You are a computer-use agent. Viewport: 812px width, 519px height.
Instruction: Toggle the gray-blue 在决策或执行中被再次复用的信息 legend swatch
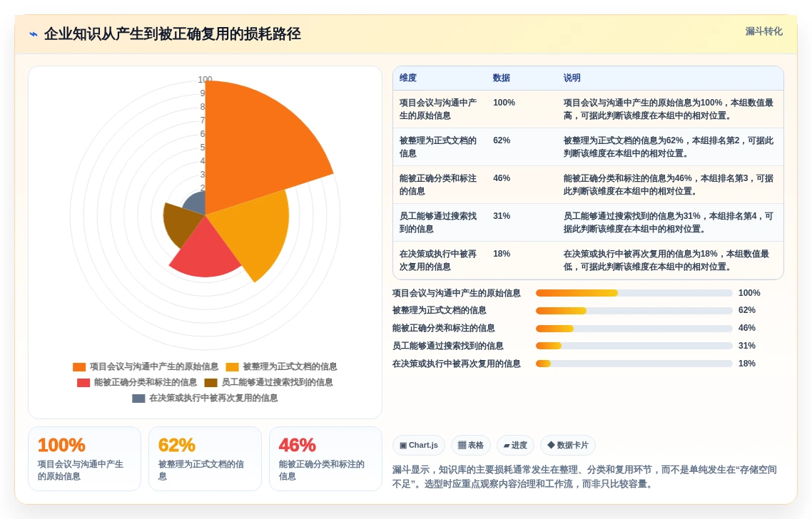138,399
